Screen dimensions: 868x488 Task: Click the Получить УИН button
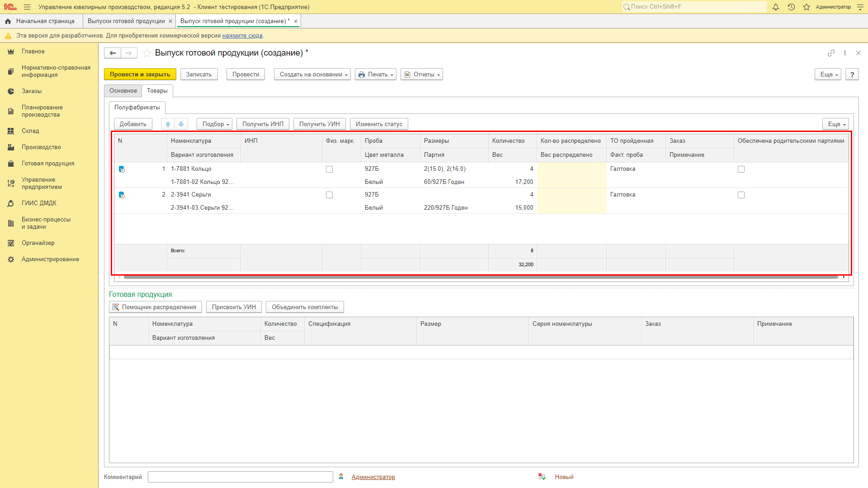[320, 124]
